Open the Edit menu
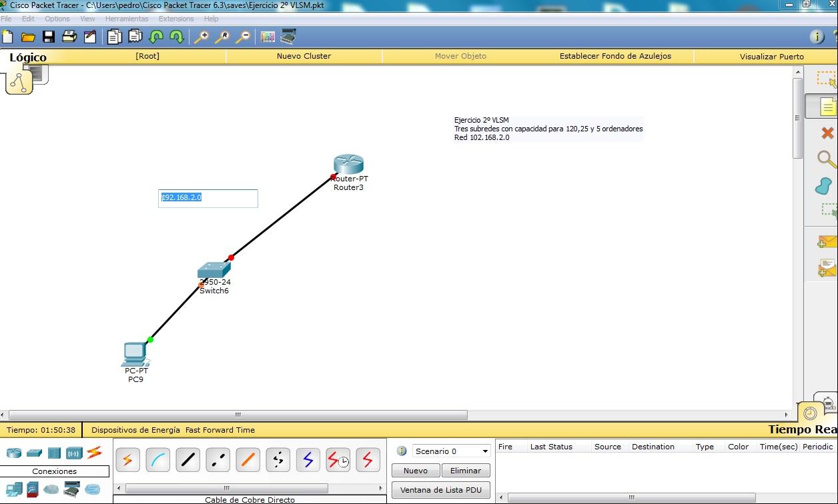Viewport: 838px width, 504px height. pyautogui.click(x=28, y=19)
